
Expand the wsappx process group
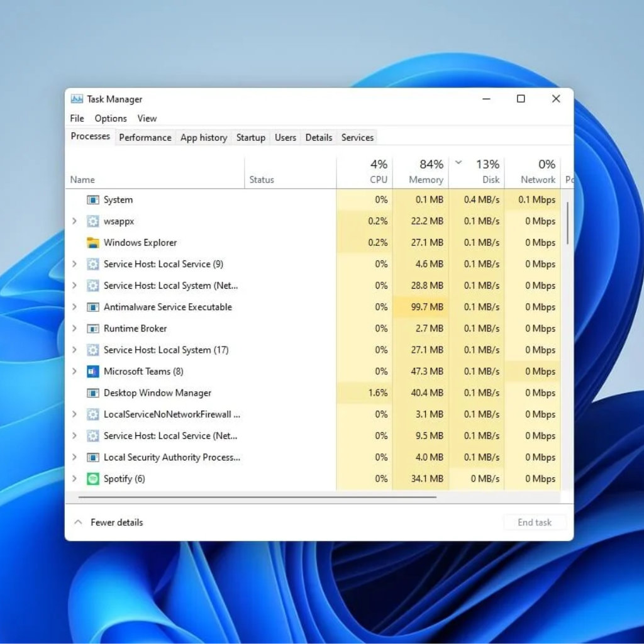point(74,221)
